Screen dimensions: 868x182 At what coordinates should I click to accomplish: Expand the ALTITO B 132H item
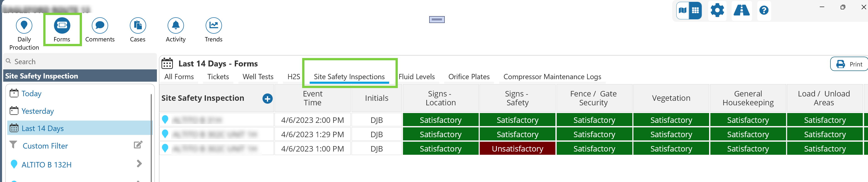(139, 164)
